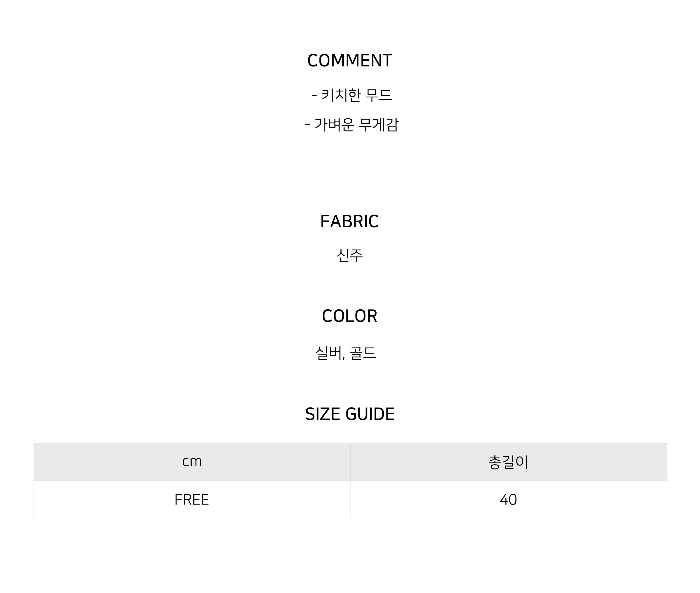Click the word '실버' under COLOR
This screenshot has height=593, width=700.
(328, 353)
